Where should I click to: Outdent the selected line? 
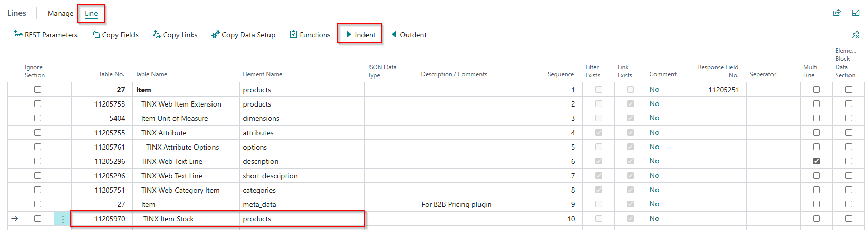pos(409,35)
